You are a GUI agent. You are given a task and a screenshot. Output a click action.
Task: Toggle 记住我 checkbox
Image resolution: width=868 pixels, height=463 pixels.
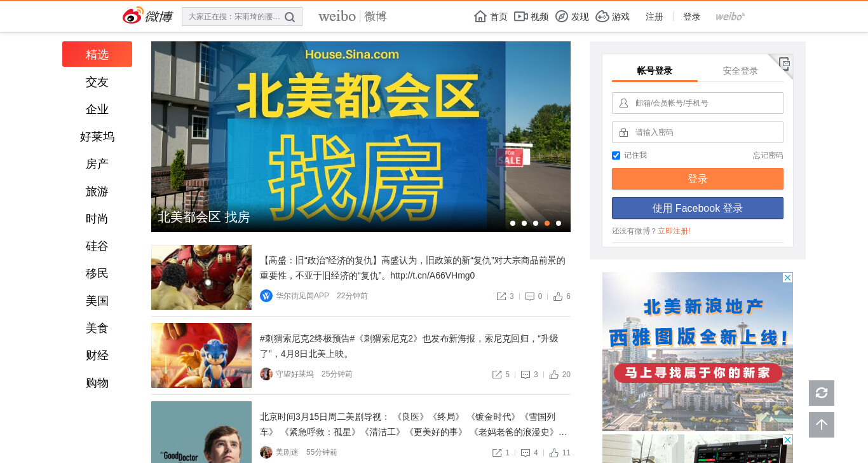tap(616, 155)
